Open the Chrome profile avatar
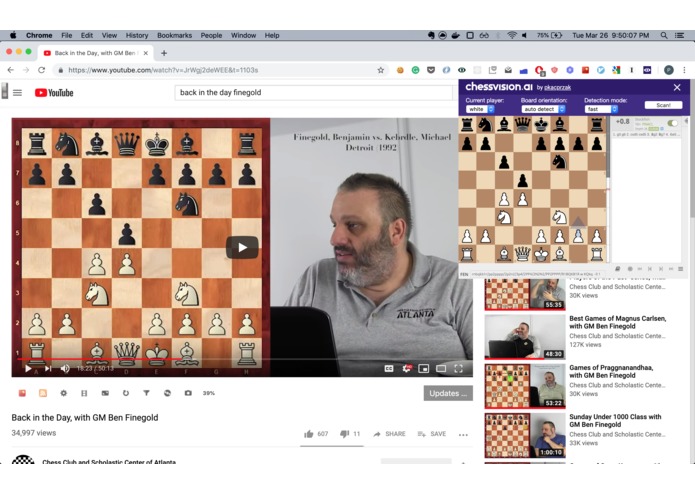Viewport: 695px width, 494px height. (669, 70)
